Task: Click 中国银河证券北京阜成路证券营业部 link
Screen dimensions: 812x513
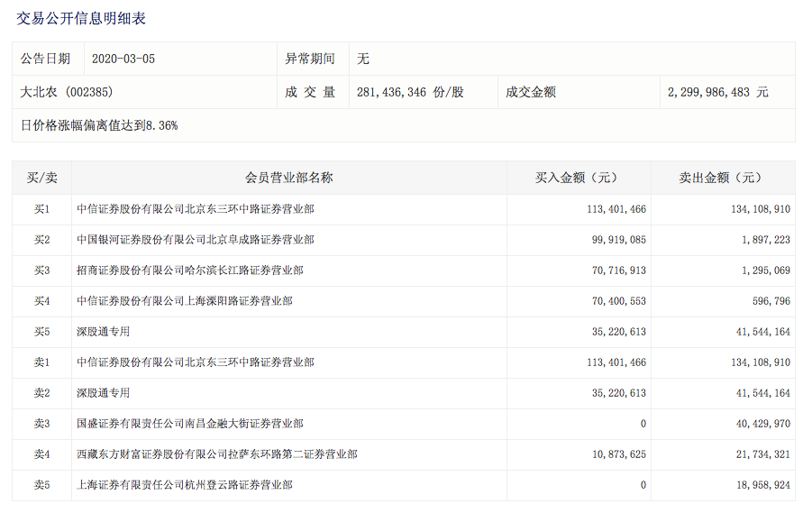Action: (196, 240)
